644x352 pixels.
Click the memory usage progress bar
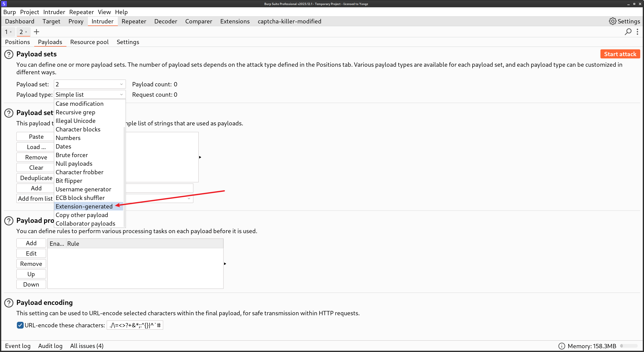point(629,346)
